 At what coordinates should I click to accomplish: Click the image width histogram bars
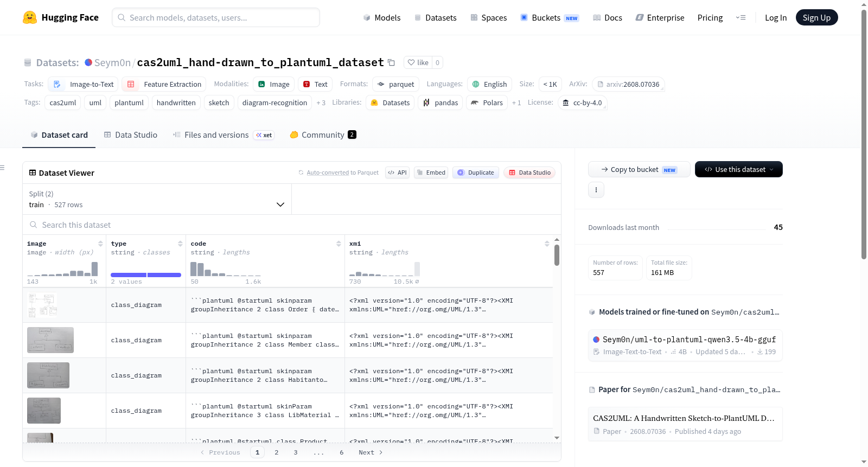pos(62,270)
